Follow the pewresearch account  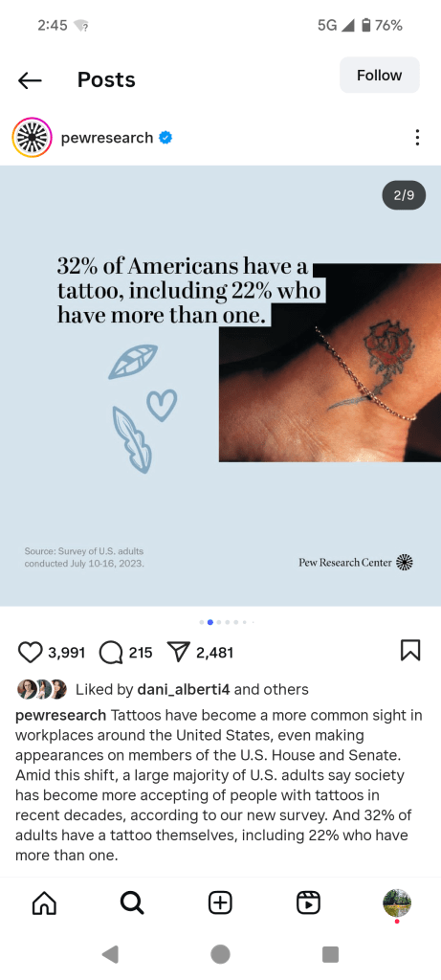pos(379,75)
